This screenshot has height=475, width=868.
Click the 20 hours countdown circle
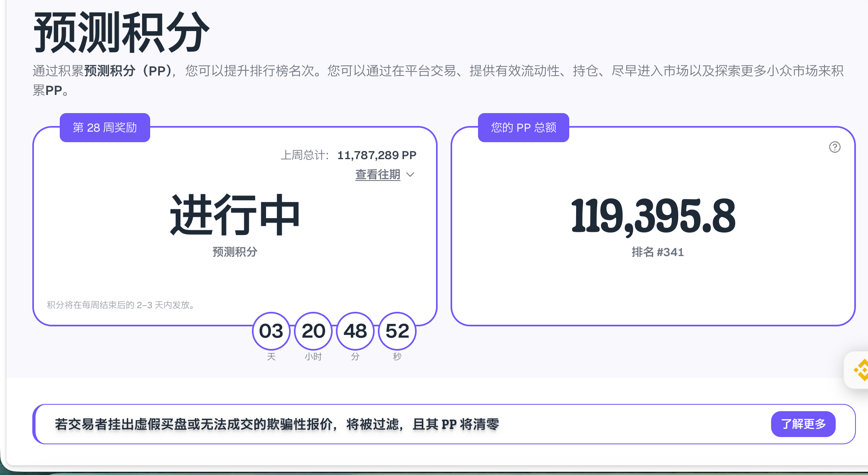coord(313,331)
